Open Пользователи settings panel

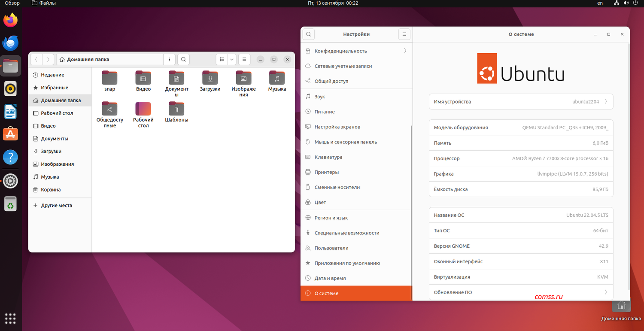[x=356, y=248]
